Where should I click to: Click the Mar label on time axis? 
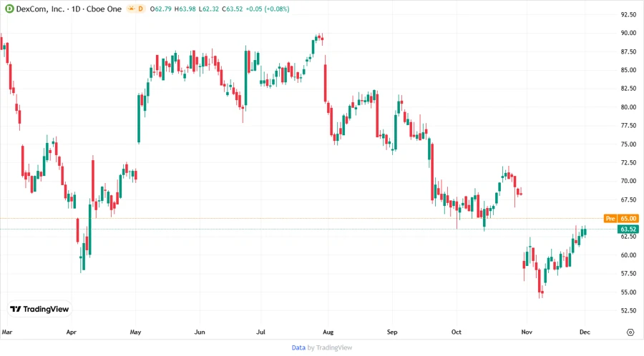[7, 332]
